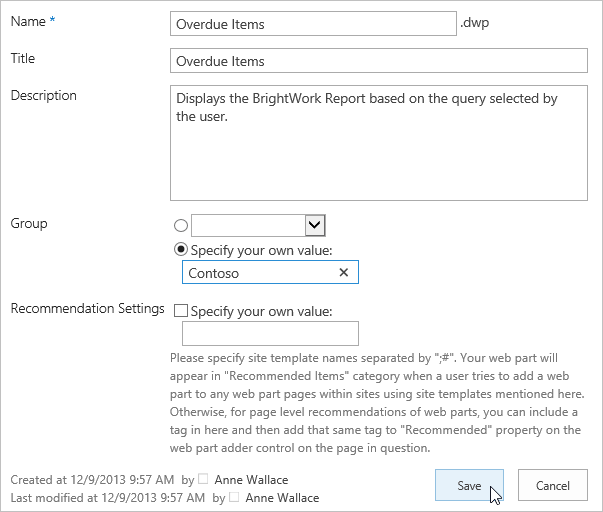603x512 pixels.
Task: Select Group's 'Specify your own value' radio button
Action: point(181,249)
